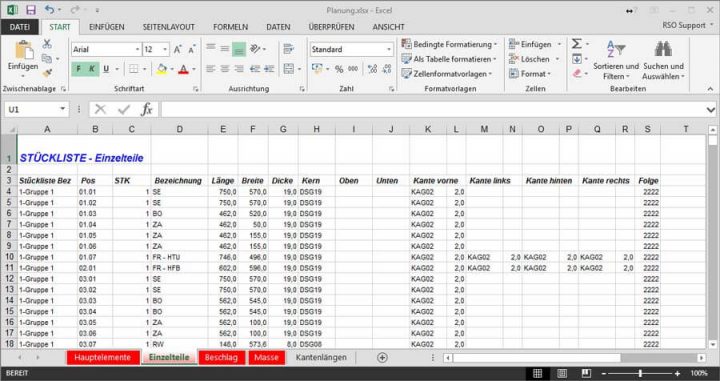
Task: Switch to the Kantenlängen sheet tab
Action: (x=321, y=358)
